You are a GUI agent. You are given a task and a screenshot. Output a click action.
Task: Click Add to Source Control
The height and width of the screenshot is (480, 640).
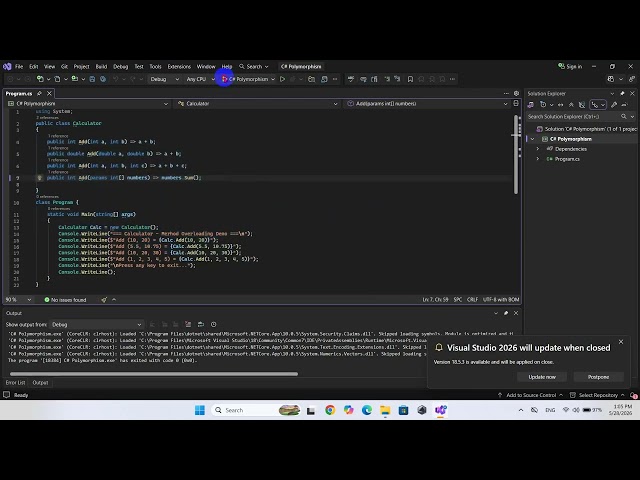pyautogui.click(x=530, y=395)
